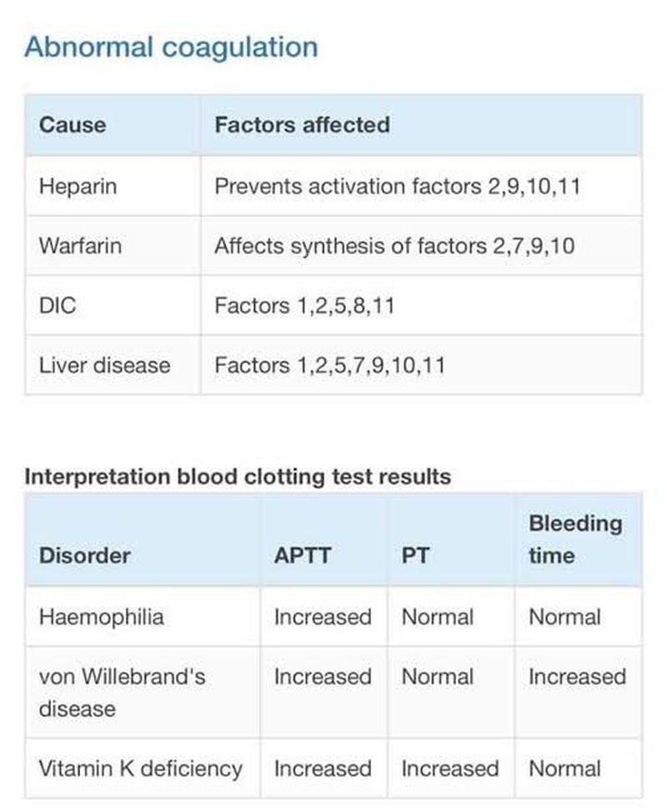
Task: Select the DIC row label
Action: 58,305
